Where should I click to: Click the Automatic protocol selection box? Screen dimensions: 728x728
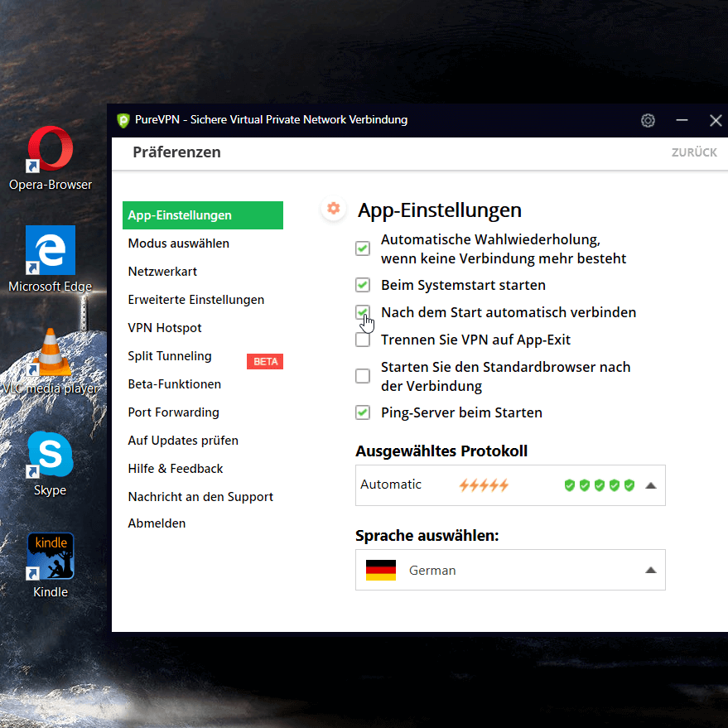pos(510,485)
